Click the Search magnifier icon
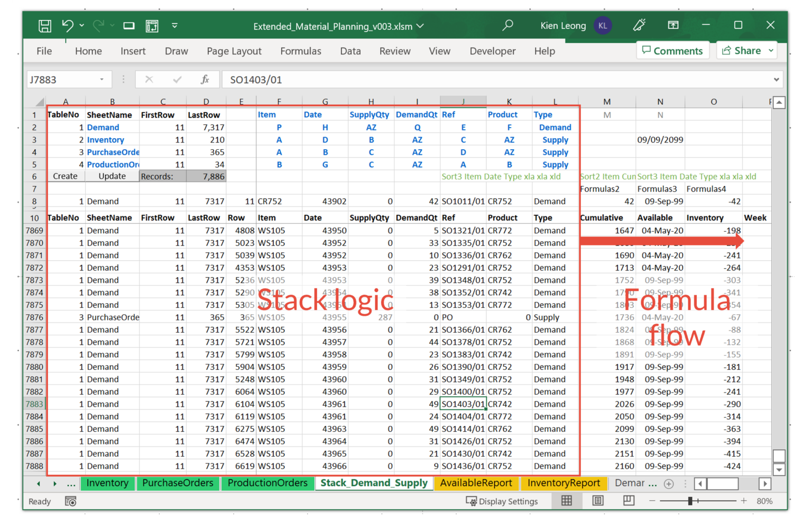The image size is (812, 527). [508, 25]
